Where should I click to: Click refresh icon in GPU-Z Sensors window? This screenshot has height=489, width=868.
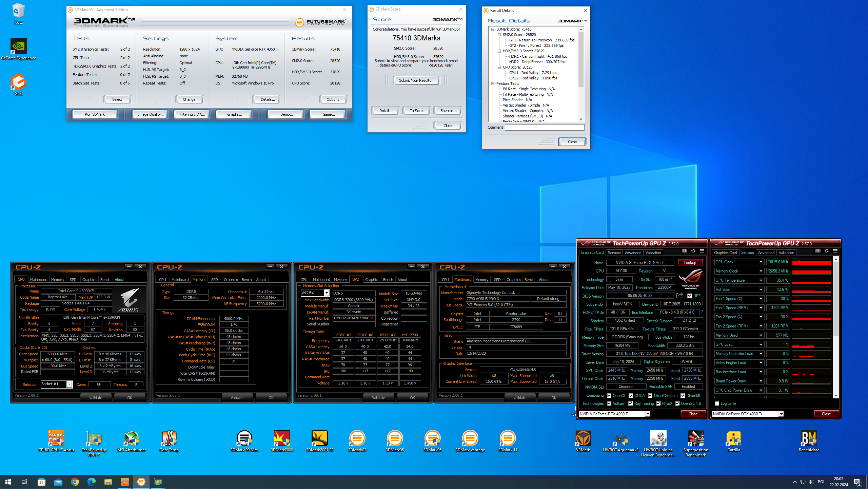point(826,251)
